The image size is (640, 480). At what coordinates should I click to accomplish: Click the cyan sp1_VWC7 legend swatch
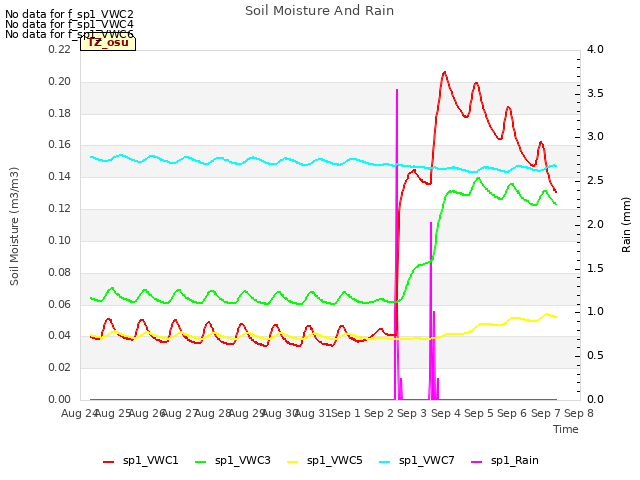click(x=385, y=462)
